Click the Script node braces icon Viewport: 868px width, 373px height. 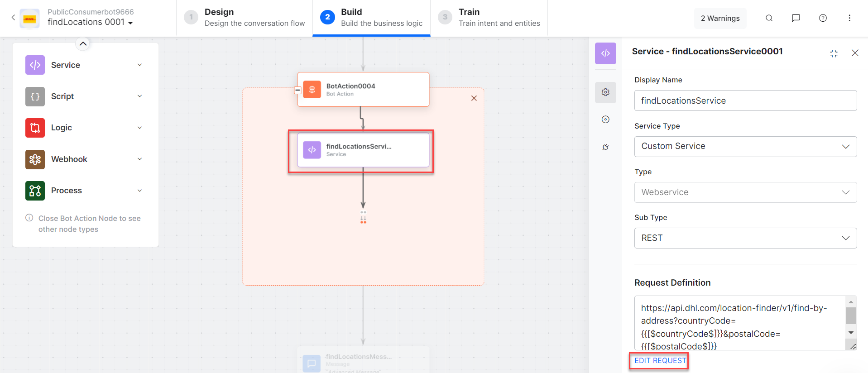coord(35,96)
